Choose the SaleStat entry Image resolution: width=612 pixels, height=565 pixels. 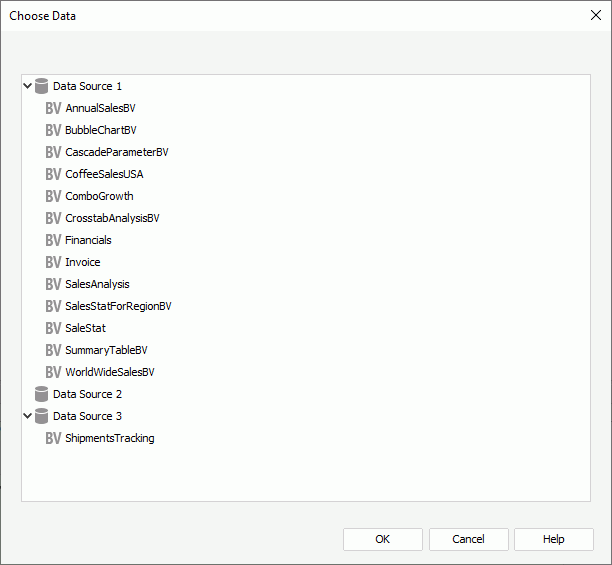(x=85, y=328)
